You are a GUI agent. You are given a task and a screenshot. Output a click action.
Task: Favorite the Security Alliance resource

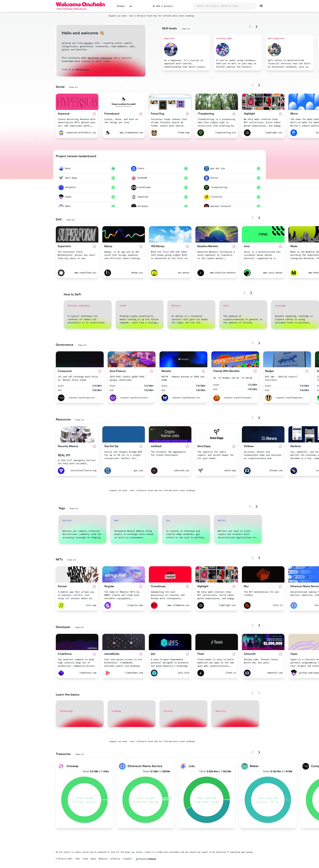[94, 446]
